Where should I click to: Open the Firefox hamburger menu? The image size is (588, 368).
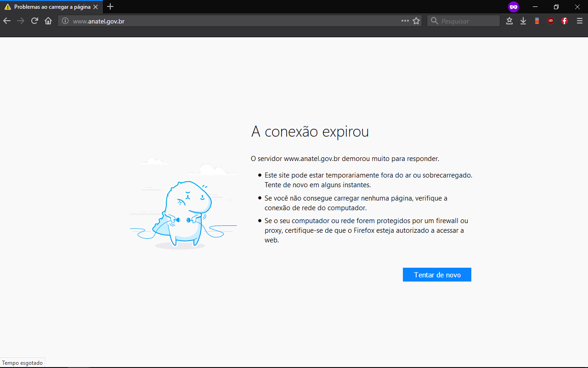[x=580, y=21]
